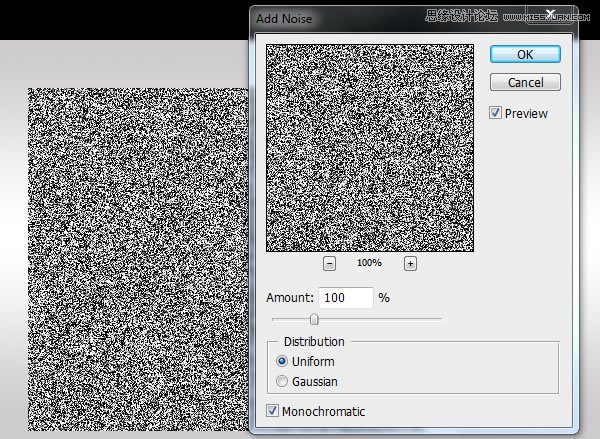
Task: Select Uniform distribution
Action: click(282, 361)
